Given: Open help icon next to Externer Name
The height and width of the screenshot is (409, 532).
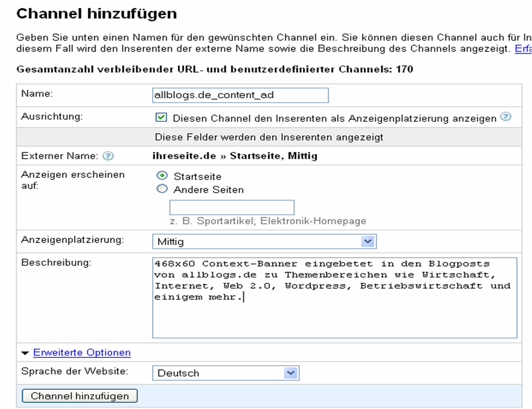Looking at the screenshot, I should pyautogui.click(x=108, y=156).
